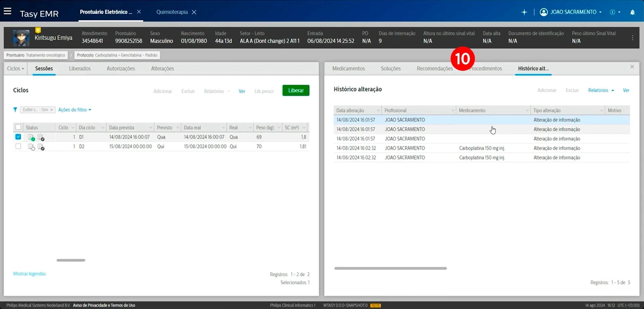Open the Previsto column dropdown arrow
Image resolution: width=644 pixels, height=309 pixels.
click(x=178, y=127)
